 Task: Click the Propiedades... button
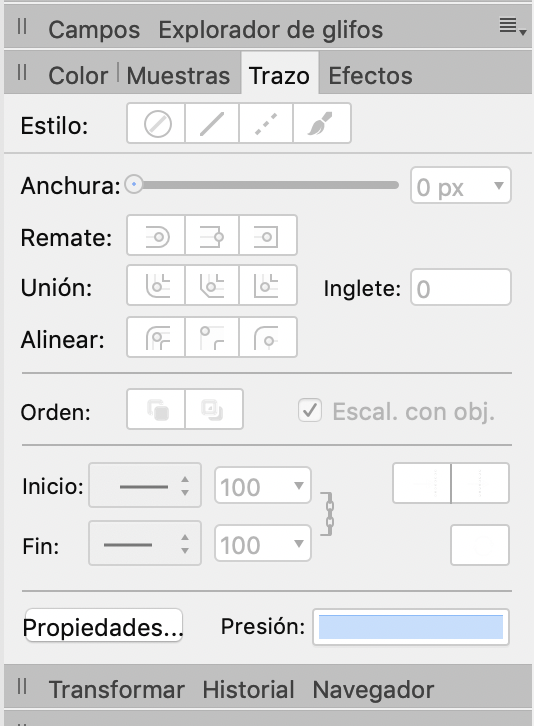(103, 627)
